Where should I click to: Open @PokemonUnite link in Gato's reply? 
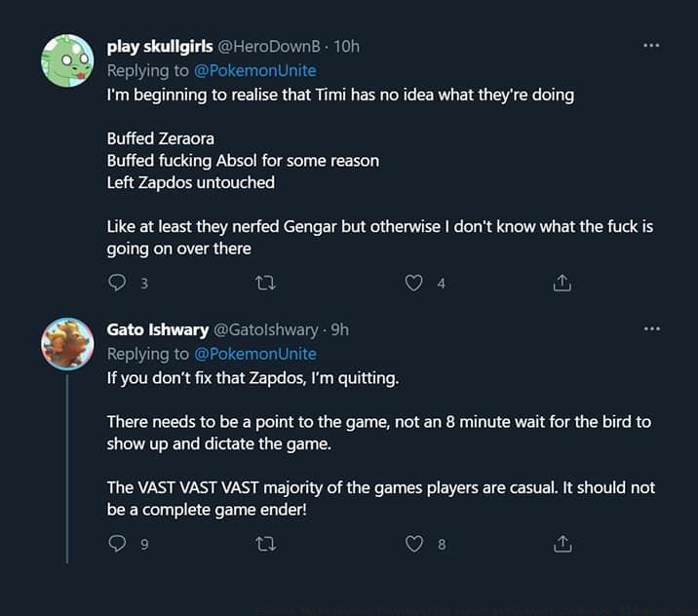tap(255, 354)
